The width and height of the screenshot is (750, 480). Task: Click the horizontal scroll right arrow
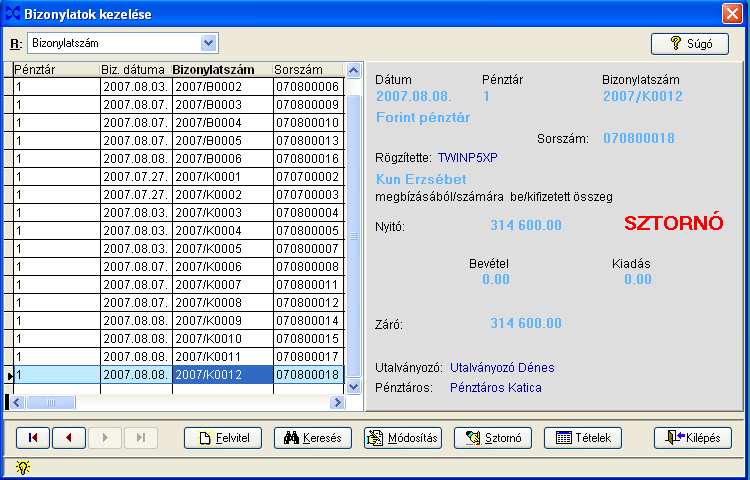(x=337, y=403)
